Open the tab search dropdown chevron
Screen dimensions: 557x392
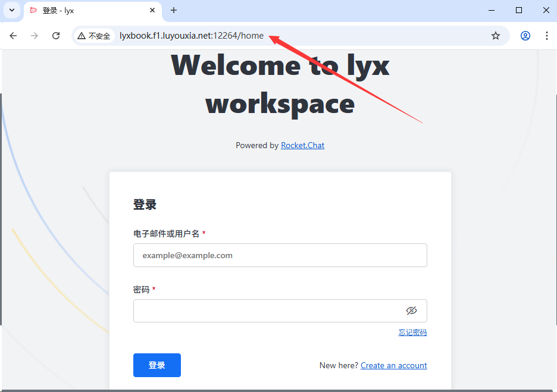coord(12,10)
